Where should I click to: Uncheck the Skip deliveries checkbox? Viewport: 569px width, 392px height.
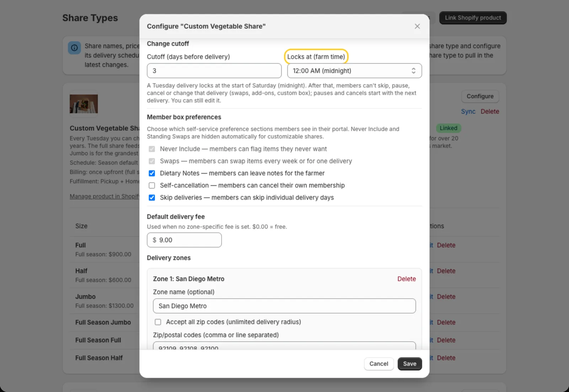152,198
